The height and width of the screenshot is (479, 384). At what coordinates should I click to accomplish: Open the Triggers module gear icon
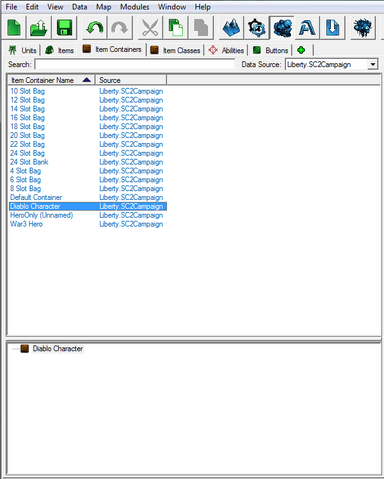coord(256,28)
